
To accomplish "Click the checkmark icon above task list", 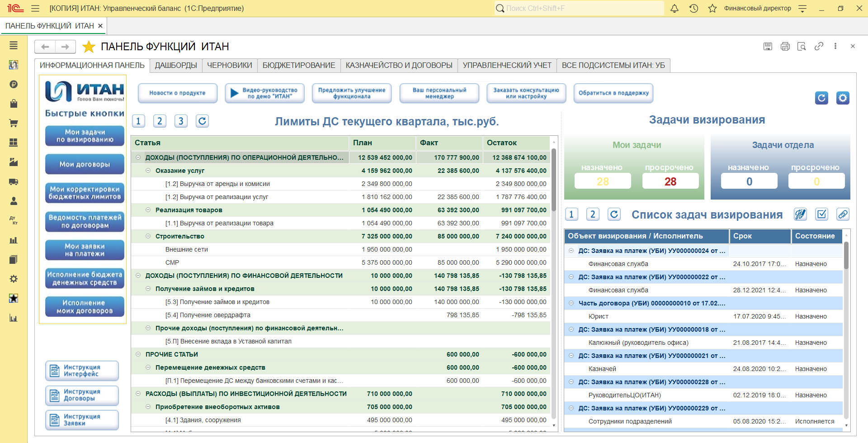I will pos(821,214).
